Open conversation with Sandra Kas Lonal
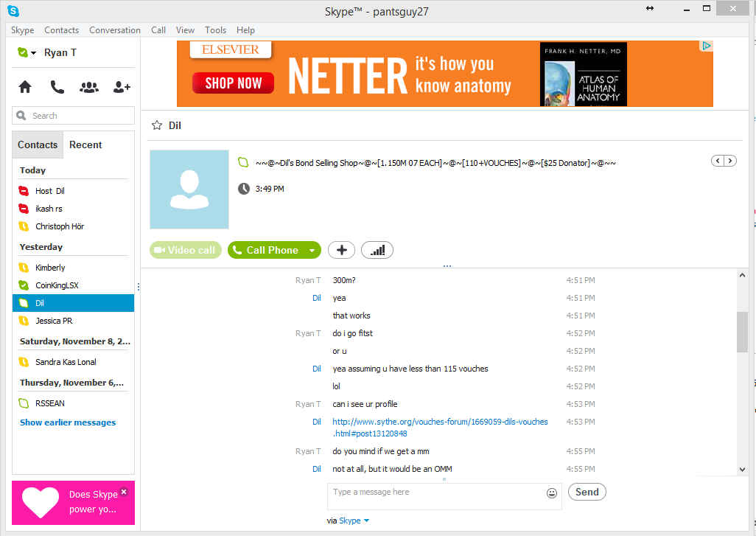 73,362
